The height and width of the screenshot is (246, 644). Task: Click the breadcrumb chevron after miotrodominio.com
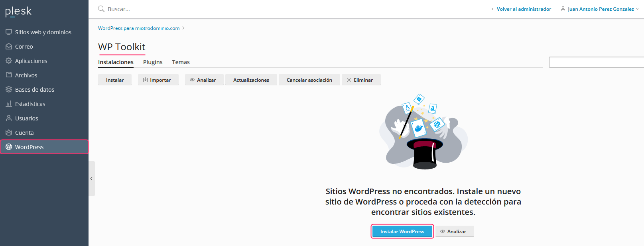[183, 28]
